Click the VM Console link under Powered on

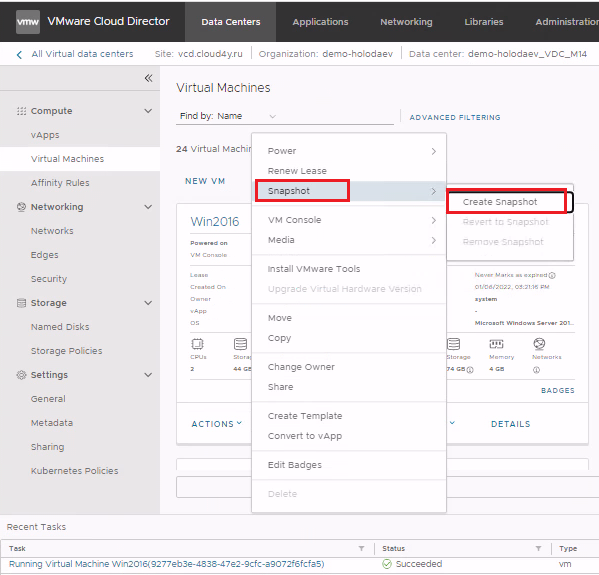(x=209, y=255)
